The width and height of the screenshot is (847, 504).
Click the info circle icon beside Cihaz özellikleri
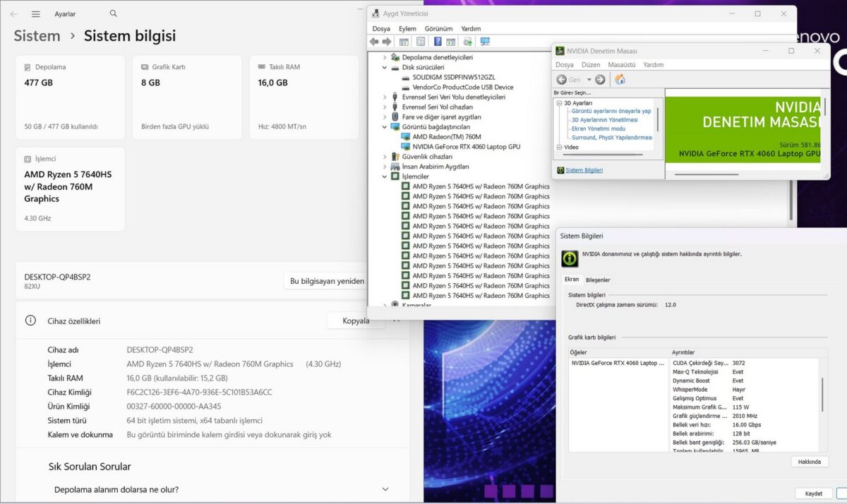30,320
